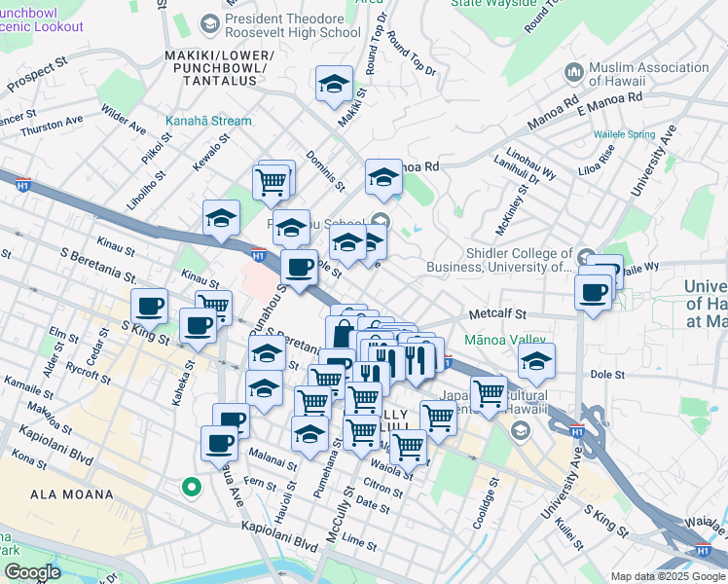Open the shopping cart marker near Dominis St
This screenshot has height=584, width=728.
[272, 185]
